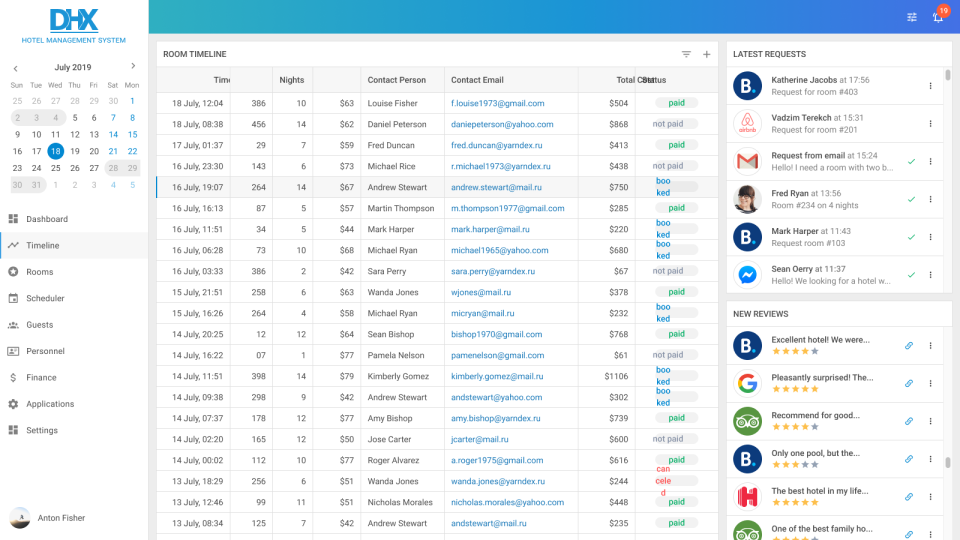Viewport: 960px width, 540px height.
Task: Open link icon for Only one pool review
Action: (909, 459)
